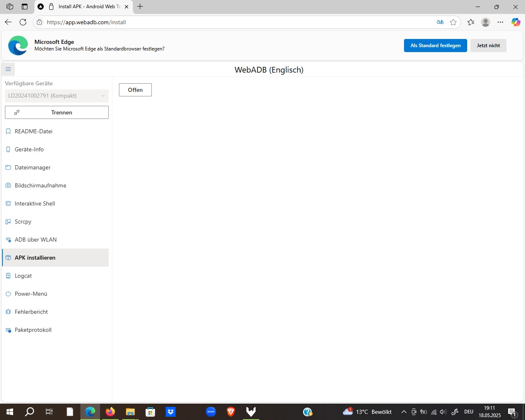Click Trennen to disconnect device
The height and width of the screenshot is (420, 525).
coord(57,112)
